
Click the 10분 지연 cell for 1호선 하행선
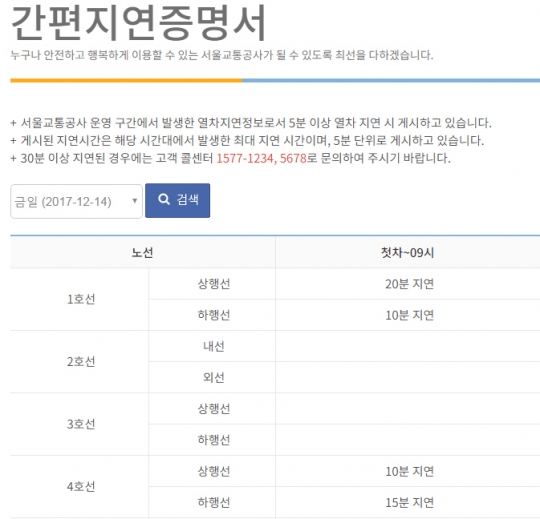[x=409, y=315]
